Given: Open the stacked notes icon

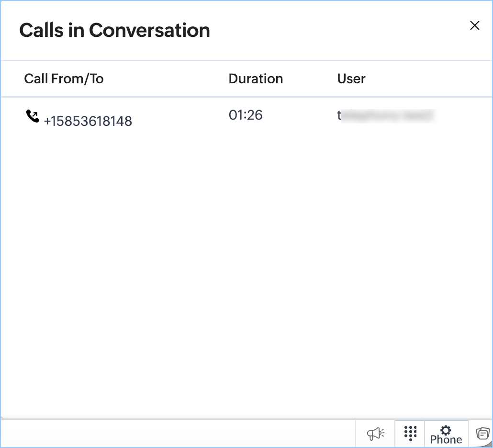Looking at the screenshot, I should pyautogui.click(x=482, y=434).
